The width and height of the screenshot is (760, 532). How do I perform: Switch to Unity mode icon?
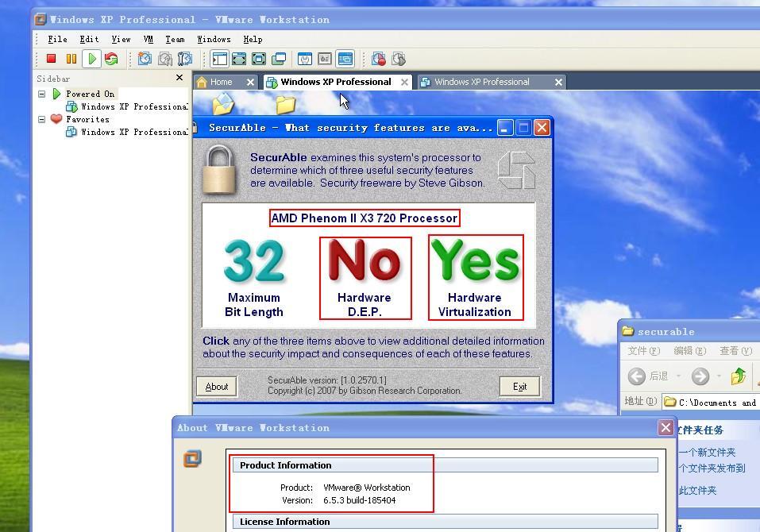pos(279,59)
